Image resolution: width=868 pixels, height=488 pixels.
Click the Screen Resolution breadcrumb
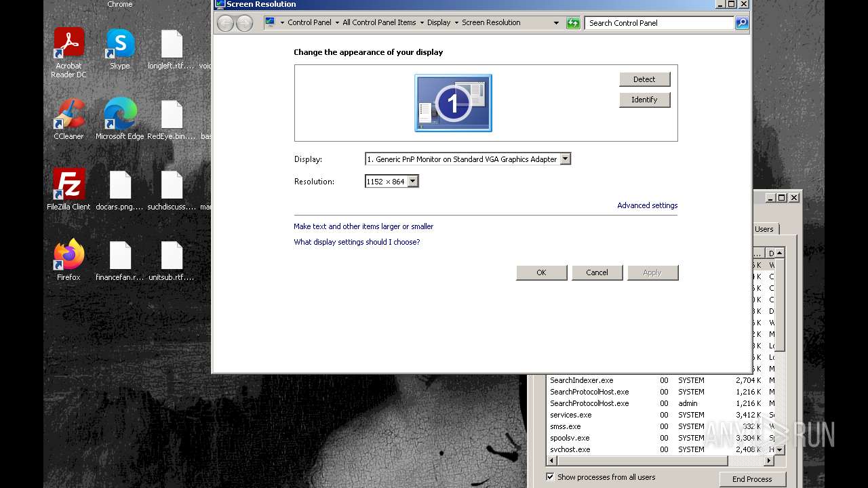[491, 22]
